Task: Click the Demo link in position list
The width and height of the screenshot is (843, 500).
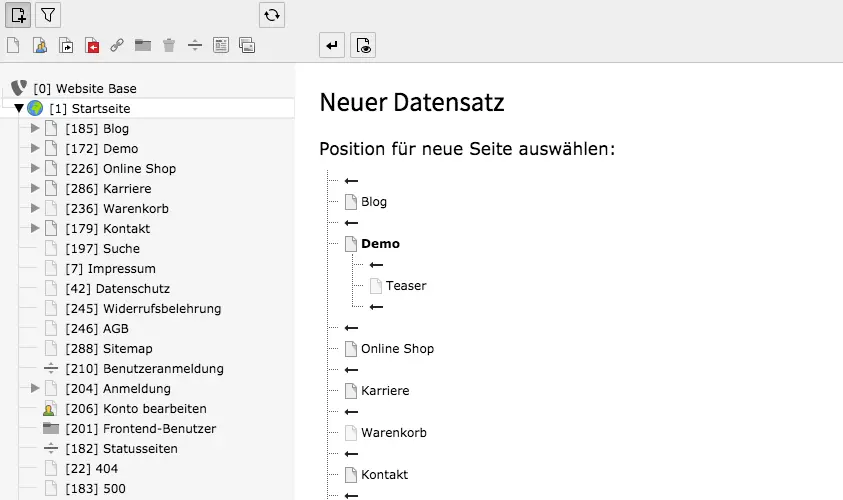Action: [380, 243]
